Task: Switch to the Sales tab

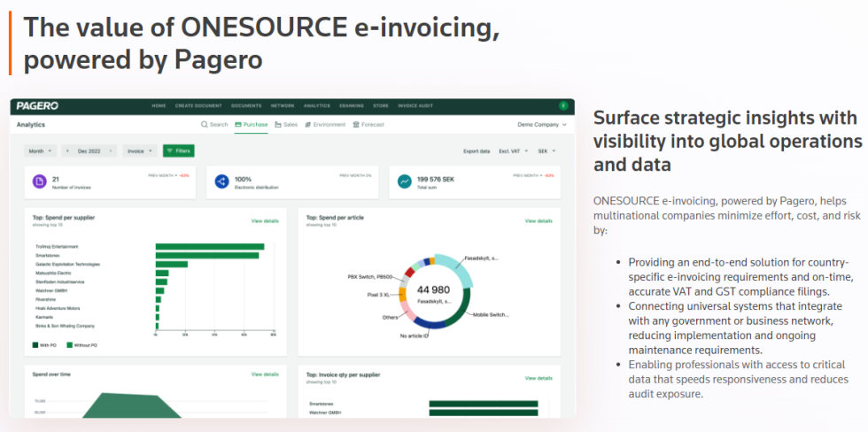Action: coord(286,125)
